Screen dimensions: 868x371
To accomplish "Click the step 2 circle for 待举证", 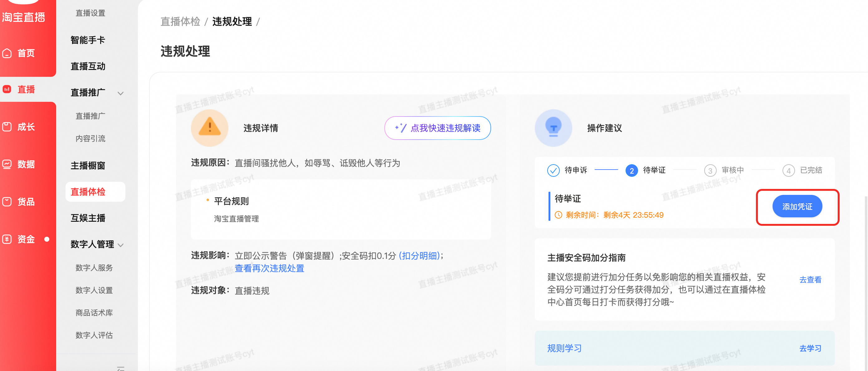I will [x=631, y=170].
